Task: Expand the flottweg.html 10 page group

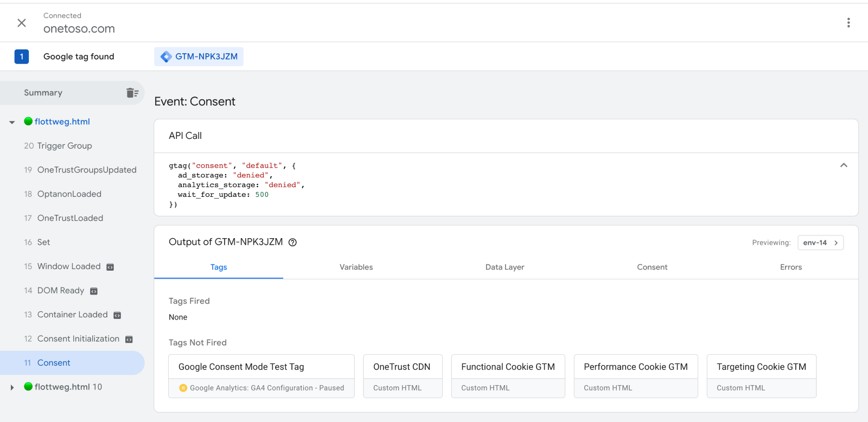Action: pyautogui.click(x=12, y=387)
